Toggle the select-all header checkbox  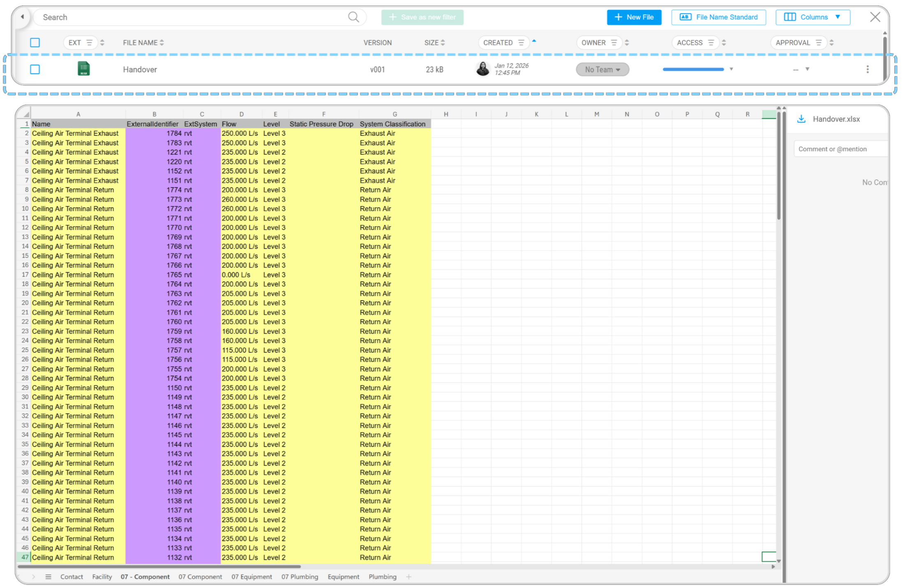pyautogui.click(x=35, y=43)
